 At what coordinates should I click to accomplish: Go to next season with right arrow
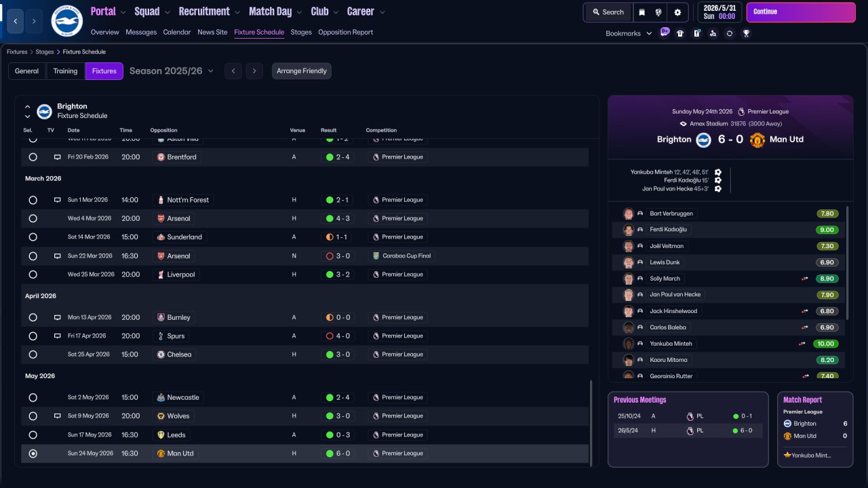254,71
